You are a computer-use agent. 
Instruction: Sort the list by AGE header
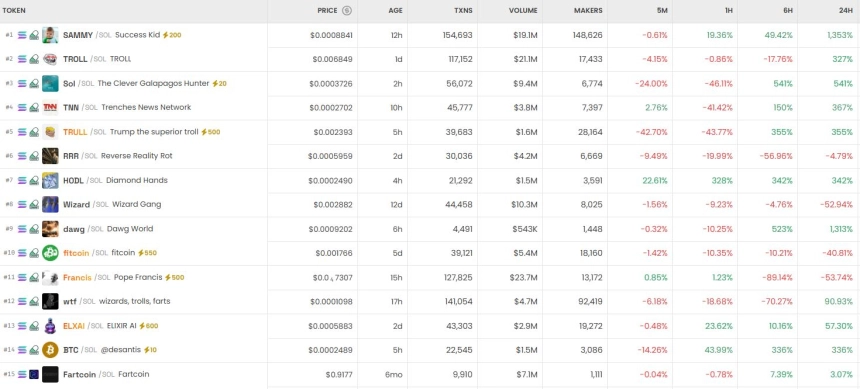click(395, 10)
